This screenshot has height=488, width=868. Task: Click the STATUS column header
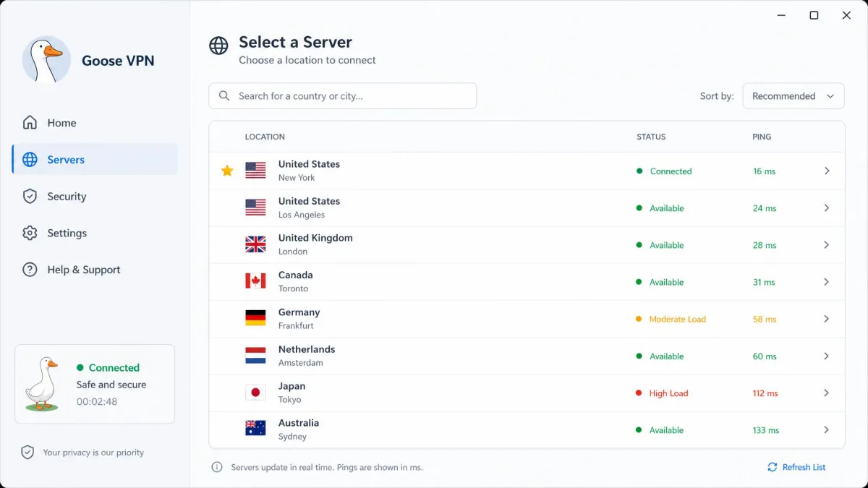pyautogui.click(x=651, y=137)
